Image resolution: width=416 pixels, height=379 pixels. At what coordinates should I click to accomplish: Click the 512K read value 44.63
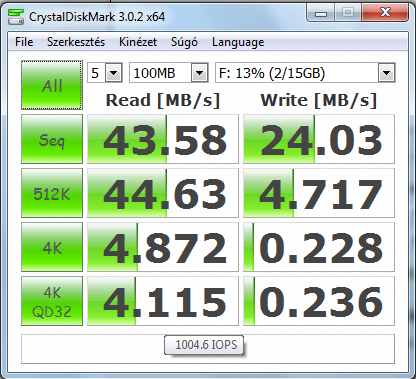(x=163, y=193)
